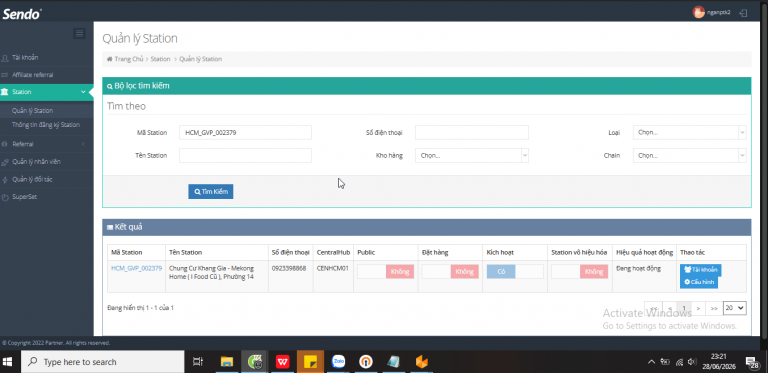Click the last page double arrow
This screenshot has height=373, width=768.
(714, 308)
